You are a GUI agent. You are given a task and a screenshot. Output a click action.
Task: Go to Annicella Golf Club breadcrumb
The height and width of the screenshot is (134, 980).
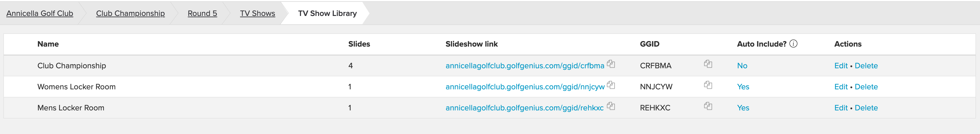(x=40, y=13)
